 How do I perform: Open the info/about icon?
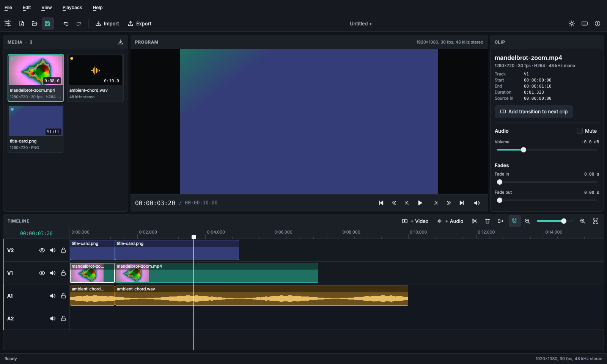tap(598, 24)
